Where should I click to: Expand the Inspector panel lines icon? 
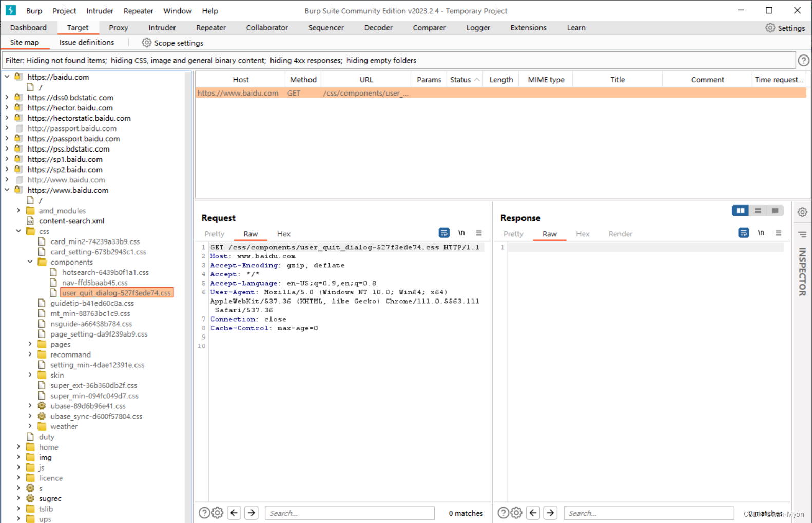(x=802, y=234)
